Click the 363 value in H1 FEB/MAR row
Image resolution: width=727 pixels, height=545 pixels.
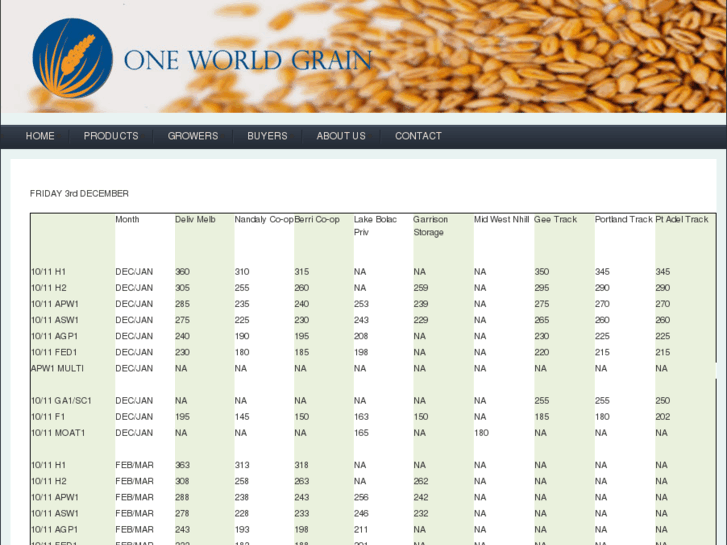click(x=182, y=465)
